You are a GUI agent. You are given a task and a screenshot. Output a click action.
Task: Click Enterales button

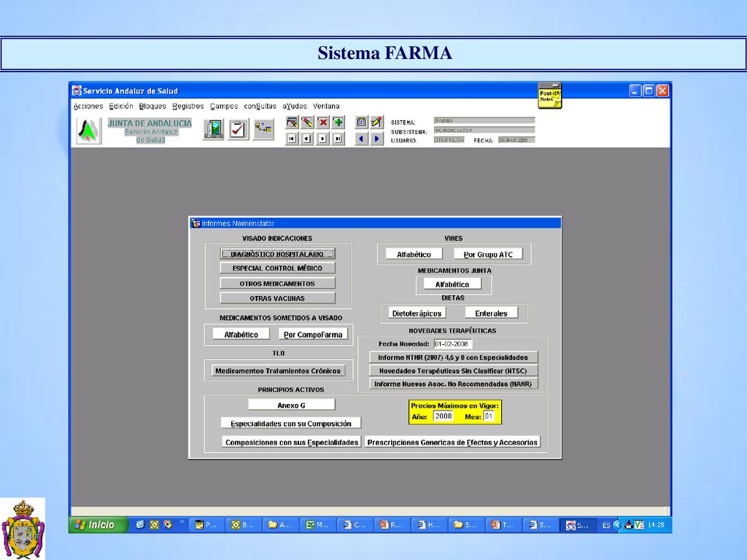491,314
